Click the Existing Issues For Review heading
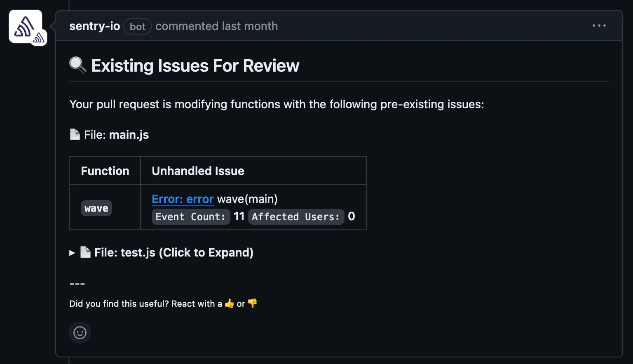Image resolution: width=633 pixels, height=364 pixels. coord(195,65)
